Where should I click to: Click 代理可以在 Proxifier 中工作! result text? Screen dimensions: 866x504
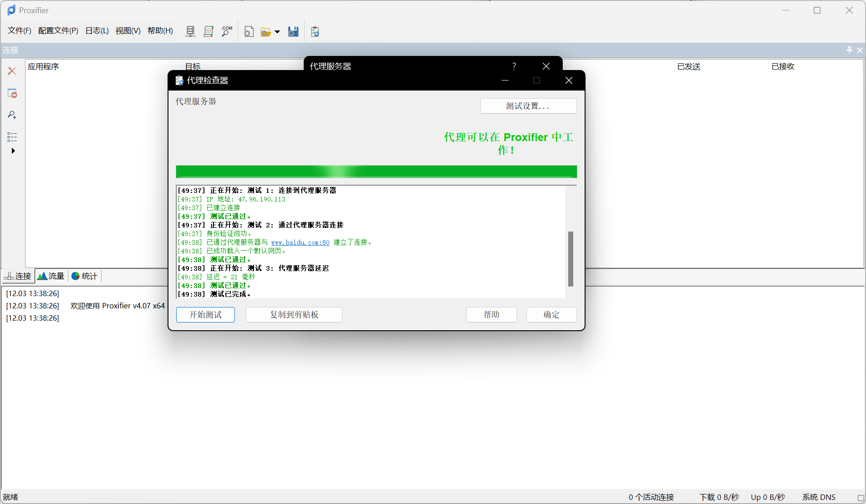[x=508, y=143]
